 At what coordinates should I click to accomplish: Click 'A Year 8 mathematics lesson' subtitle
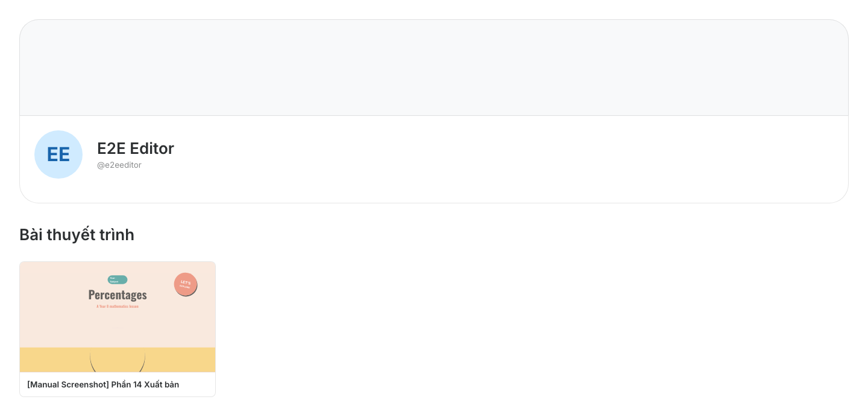(118, 307)
